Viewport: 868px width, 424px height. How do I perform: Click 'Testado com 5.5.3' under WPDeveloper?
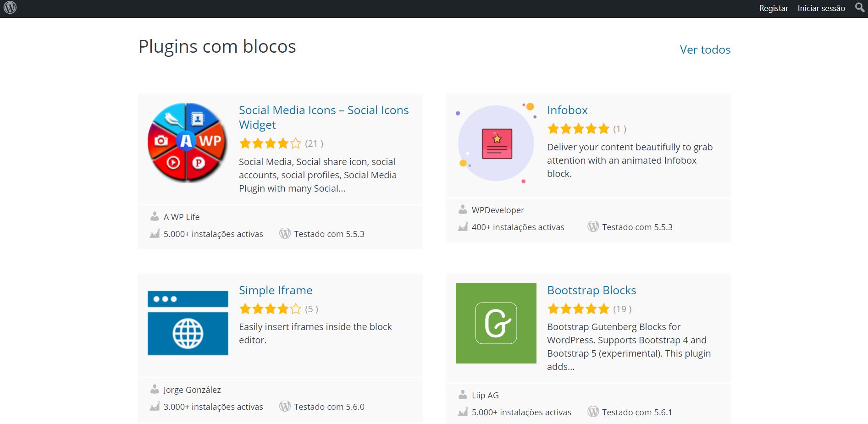(637, 227)
